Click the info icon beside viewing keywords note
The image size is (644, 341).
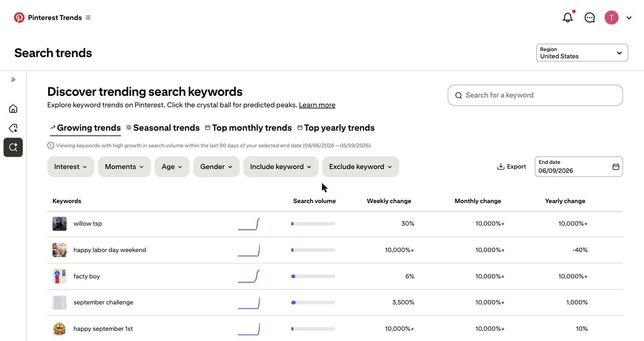click(51, 146)
